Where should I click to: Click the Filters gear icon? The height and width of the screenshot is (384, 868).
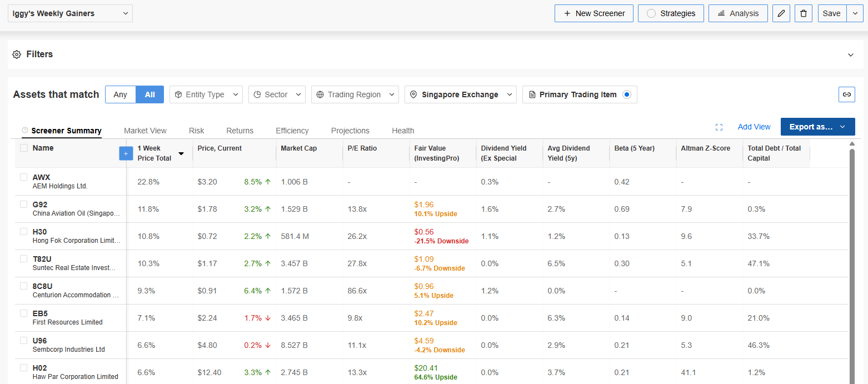pyautogui.click(x=17, y=54)
